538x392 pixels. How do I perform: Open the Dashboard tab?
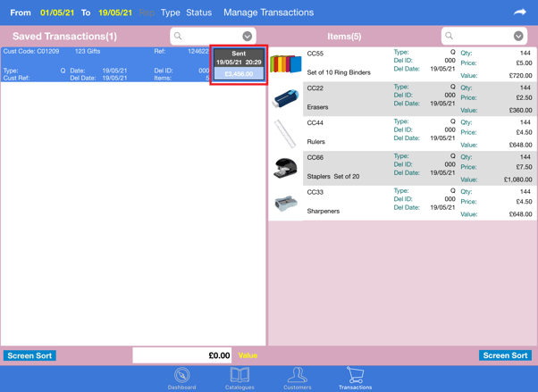[x=181, y=378]
